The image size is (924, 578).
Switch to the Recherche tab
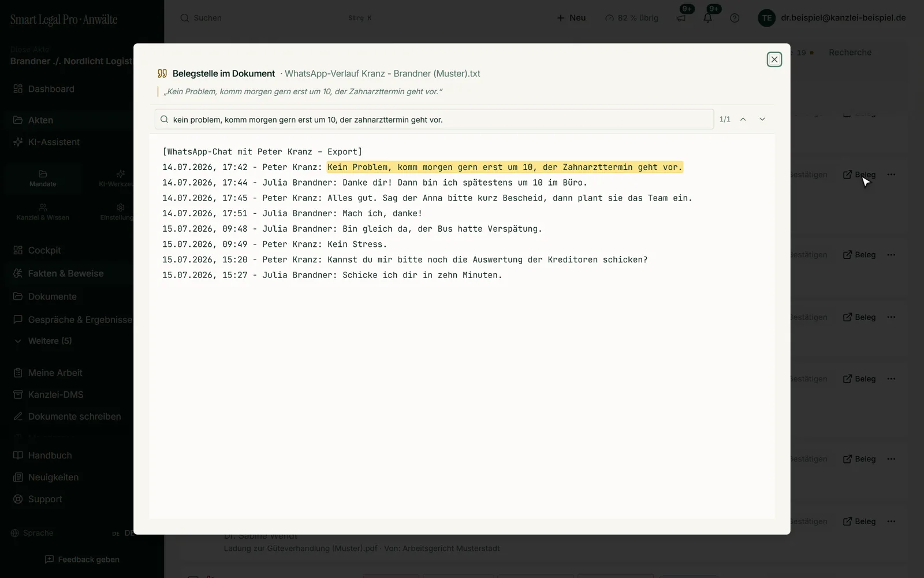coord(850,53)
